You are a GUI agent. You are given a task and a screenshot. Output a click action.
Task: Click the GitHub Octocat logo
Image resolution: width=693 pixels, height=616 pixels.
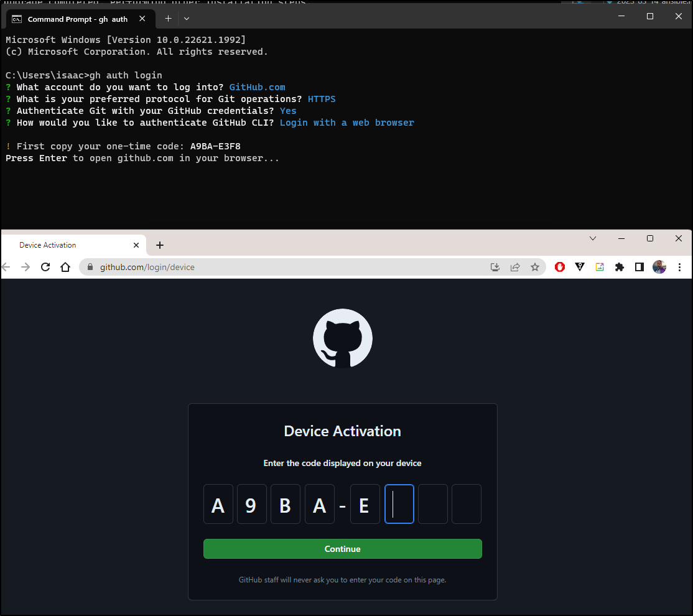coord(343,338)
